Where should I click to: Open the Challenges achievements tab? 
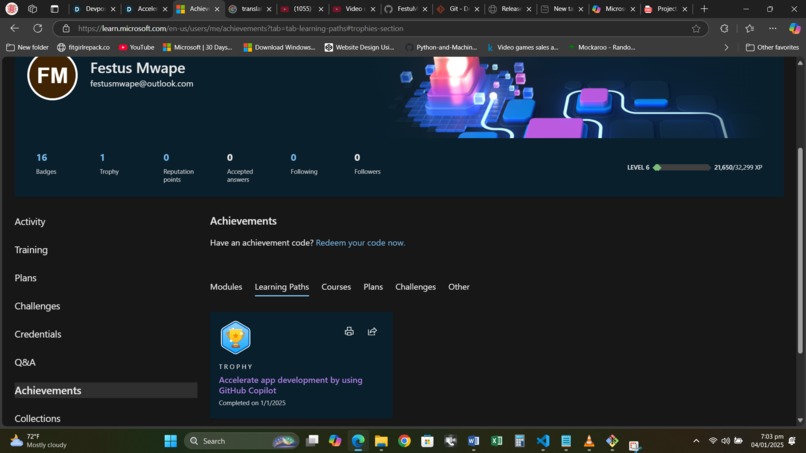pos(415,287)
